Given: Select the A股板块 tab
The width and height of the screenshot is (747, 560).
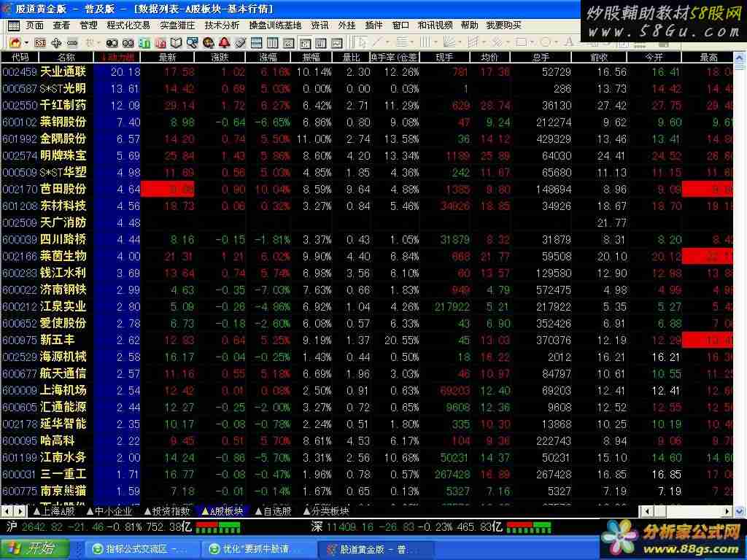Looking at the screenshot, I should tap(223, 511).
